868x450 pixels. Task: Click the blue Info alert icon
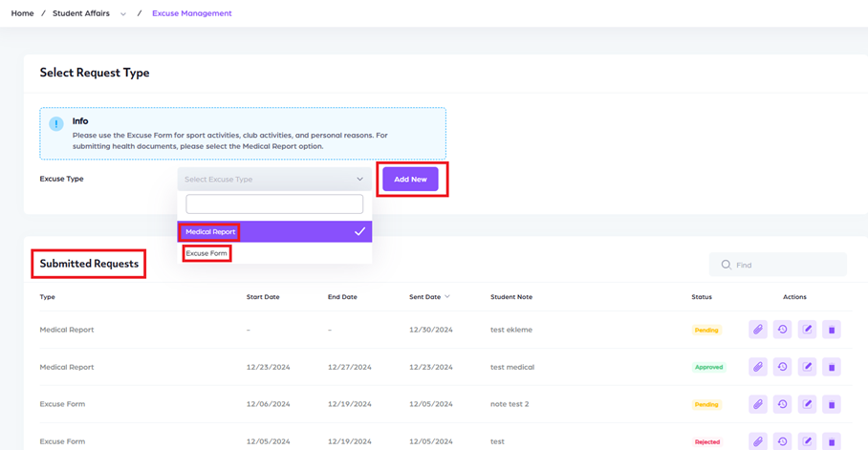click(x=56, y=124)
